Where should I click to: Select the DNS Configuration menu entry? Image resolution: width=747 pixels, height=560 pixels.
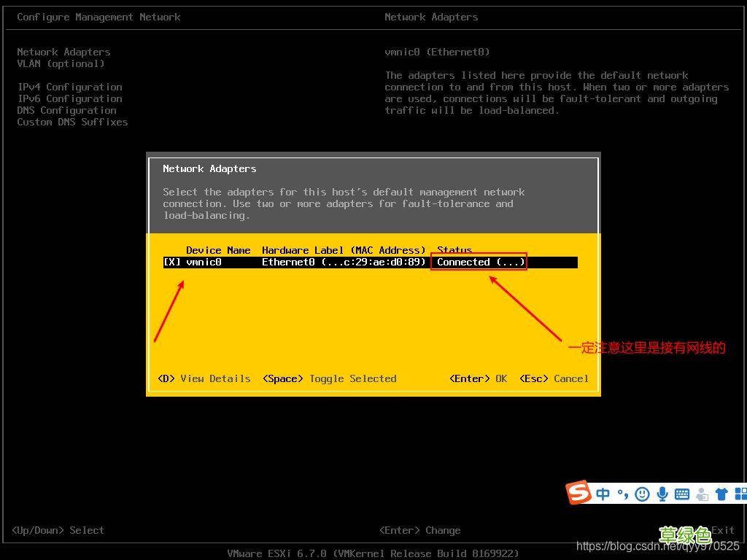point(66,110)
